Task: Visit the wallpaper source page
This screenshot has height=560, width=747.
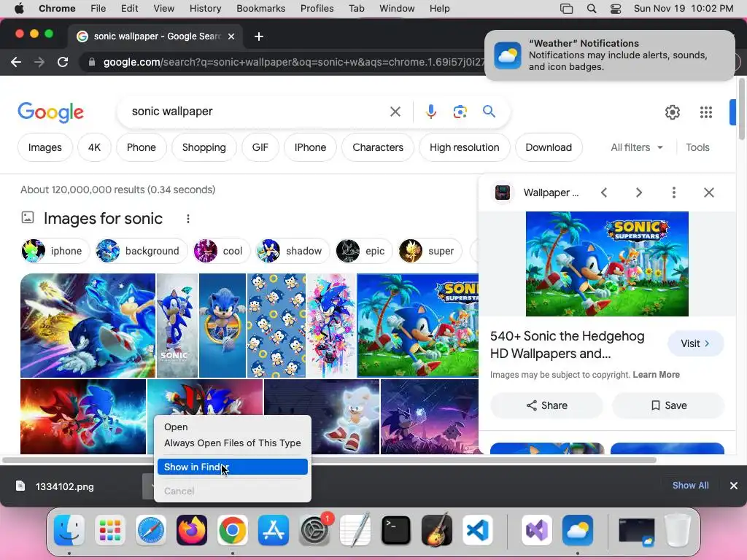Action: point(695,343)
